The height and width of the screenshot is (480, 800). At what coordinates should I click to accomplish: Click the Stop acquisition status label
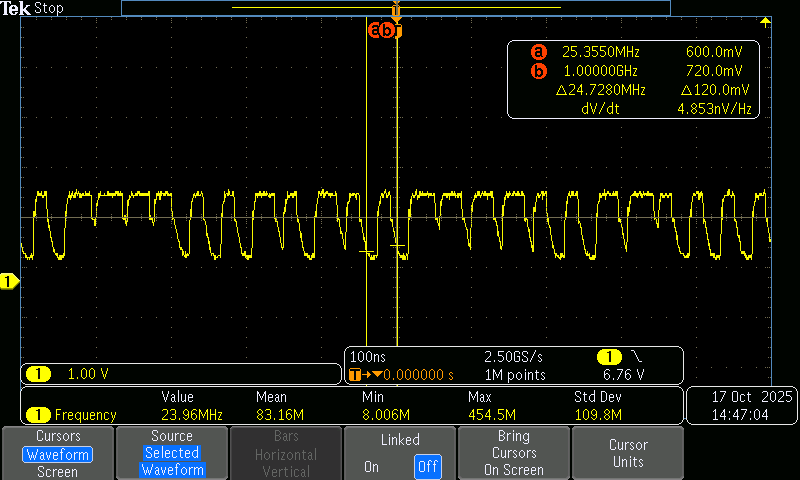[49, 8]
